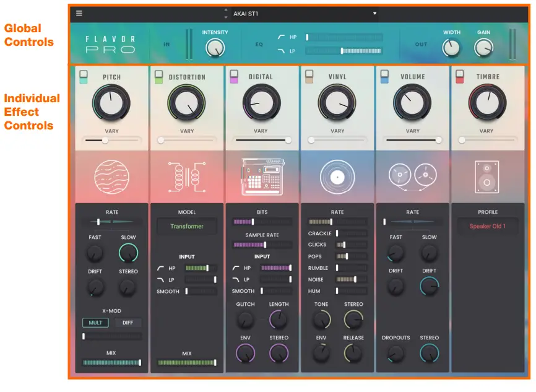Open the hamburger menu icon
The width and height of the screenshot is (536, 392).
pos(79,14)
